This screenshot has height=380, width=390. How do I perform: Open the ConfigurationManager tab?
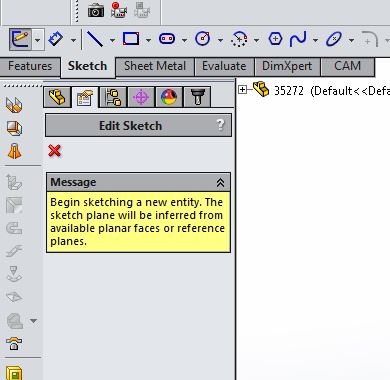(x=113, y=97)
